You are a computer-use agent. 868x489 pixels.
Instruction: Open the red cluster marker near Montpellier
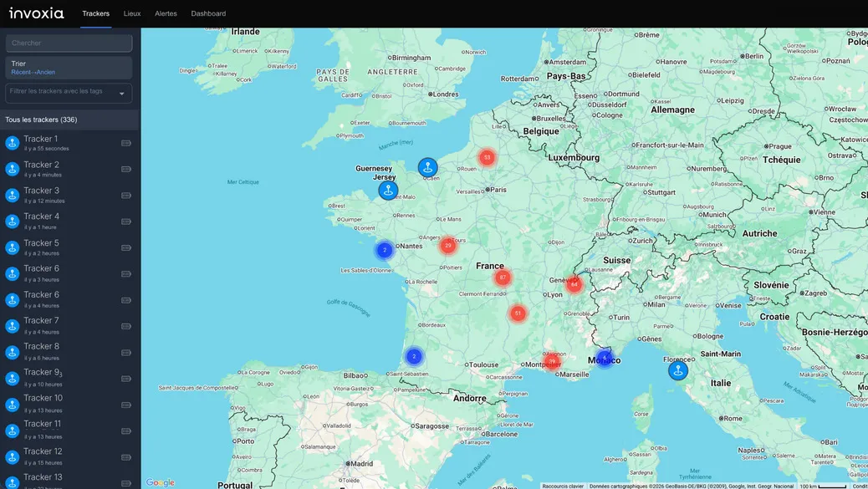(x=552, y=361)
